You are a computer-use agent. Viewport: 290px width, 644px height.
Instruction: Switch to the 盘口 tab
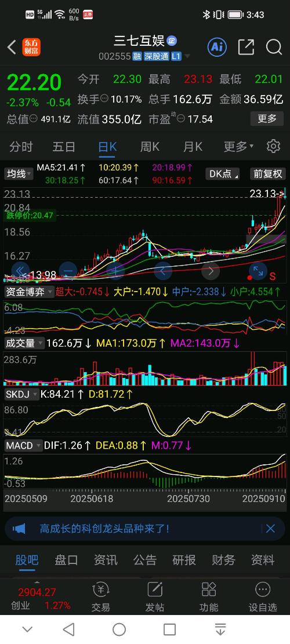(66, 560)
